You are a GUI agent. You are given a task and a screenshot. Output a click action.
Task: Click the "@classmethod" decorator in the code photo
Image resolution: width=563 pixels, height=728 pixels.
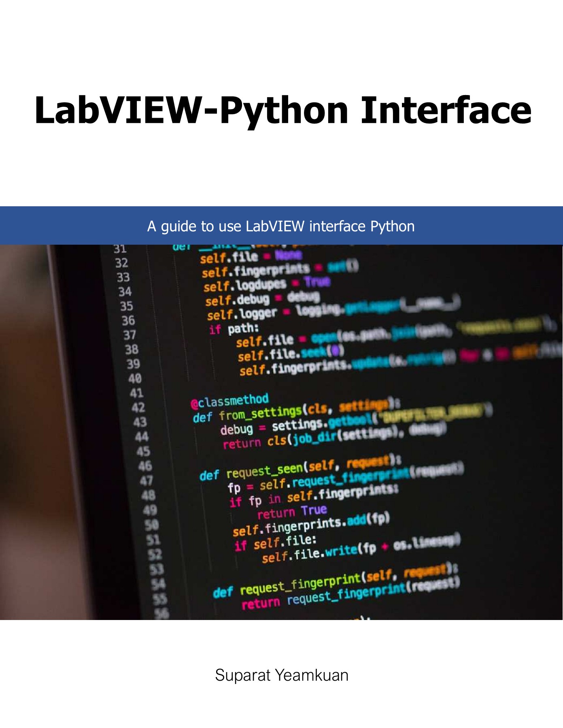click(229, 401)
